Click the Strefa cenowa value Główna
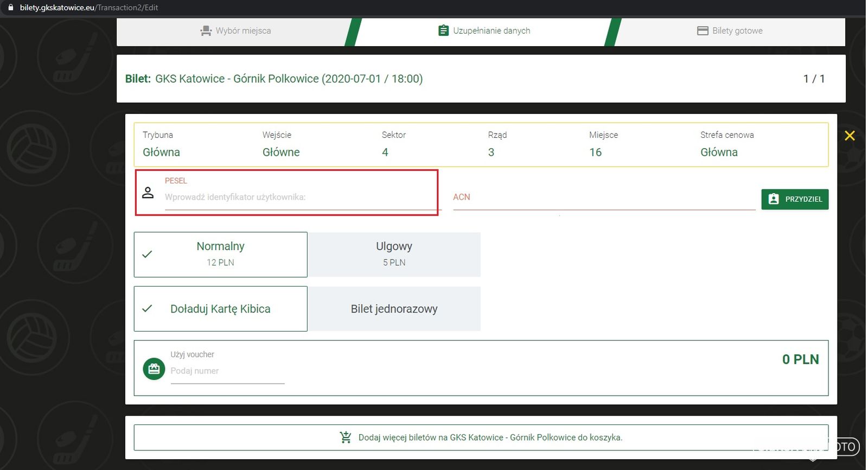This screenshot has height=470, width=868. (719, 153)
